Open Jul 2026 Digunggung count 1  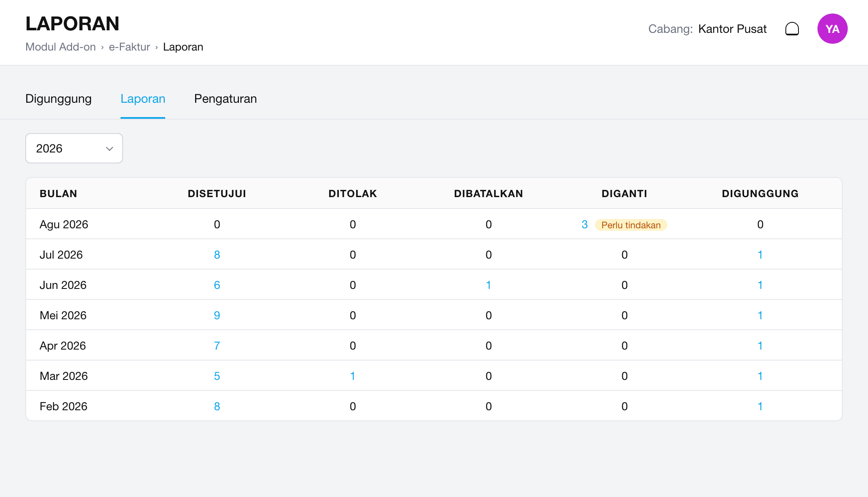[760, 255]
